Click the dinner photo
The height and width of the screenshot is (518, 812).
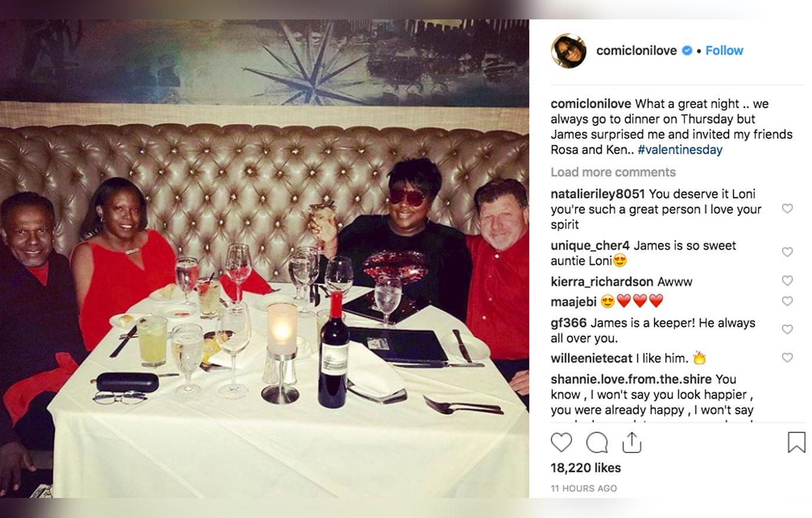pos(264,259)
